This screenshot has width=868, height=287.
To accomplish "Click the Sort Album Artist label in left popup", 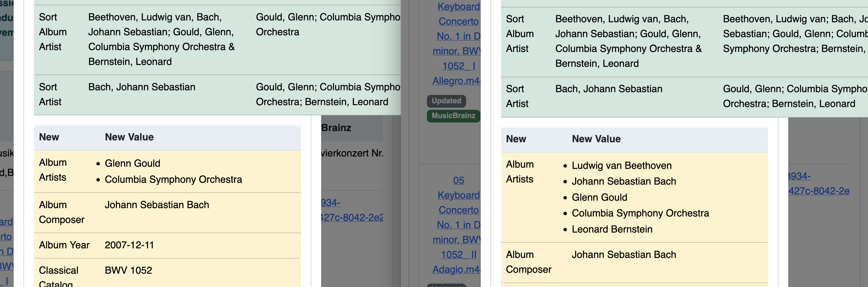I will click(x=53, y=32).
